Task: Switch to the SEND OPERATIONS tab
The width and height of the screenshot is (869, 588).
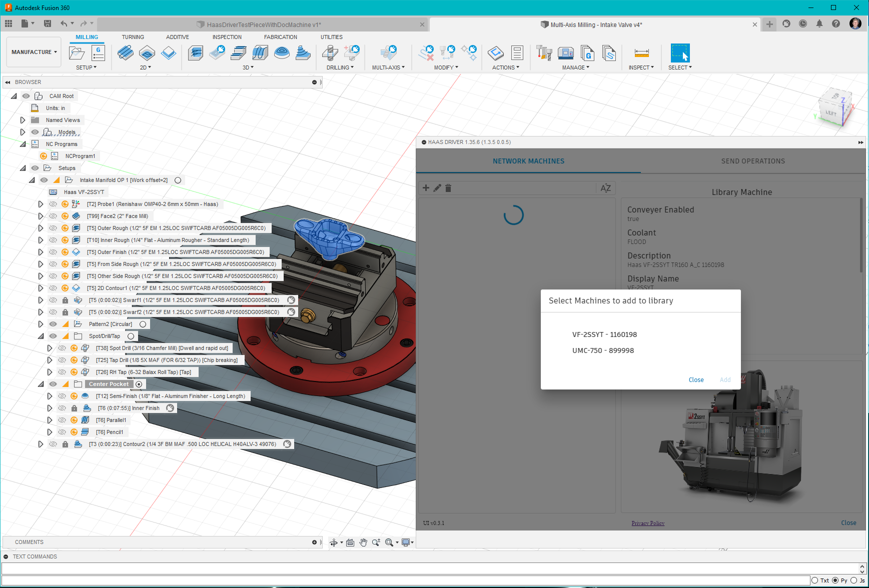Action: point(752,161)
